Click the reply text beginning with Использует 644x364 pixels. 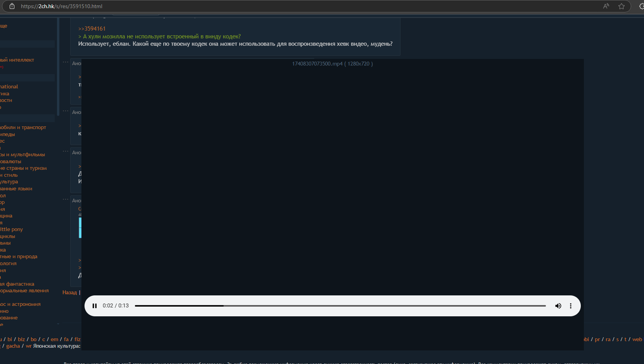[235, 44]
